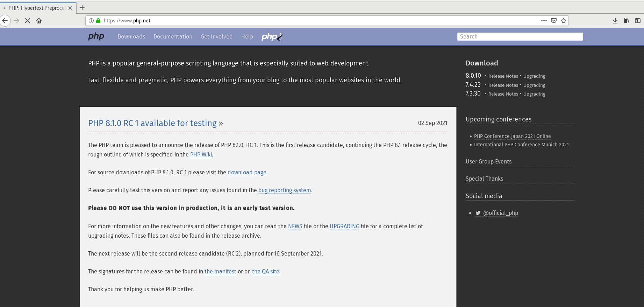This screenshot has width=644, height=307.
Task: Download PHP version 7.3.30
Action: 473,93
